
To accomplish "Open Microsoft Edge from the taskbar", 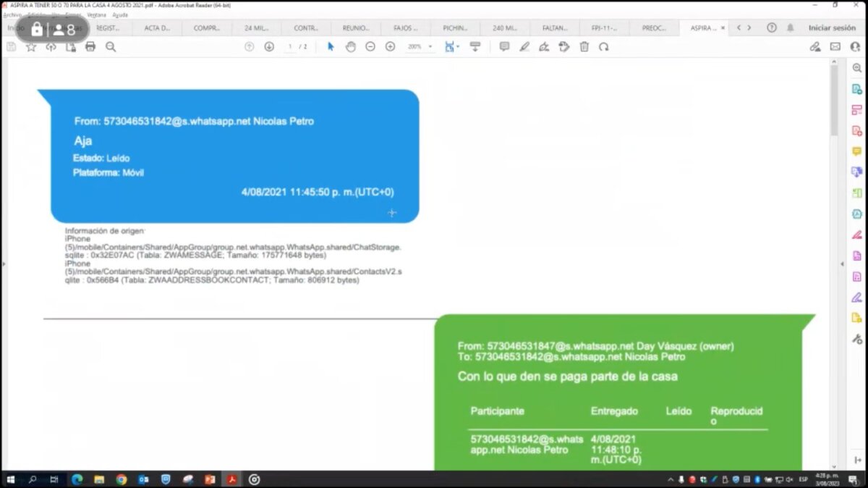I will pyautogui.click(x=77, y=479).
